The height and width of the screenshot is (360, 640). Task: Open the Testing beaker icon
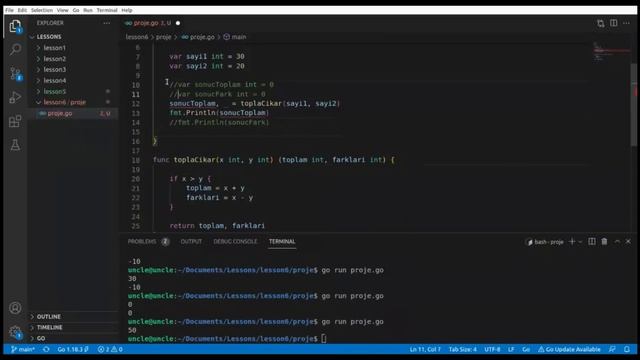(x=15, y=145)
